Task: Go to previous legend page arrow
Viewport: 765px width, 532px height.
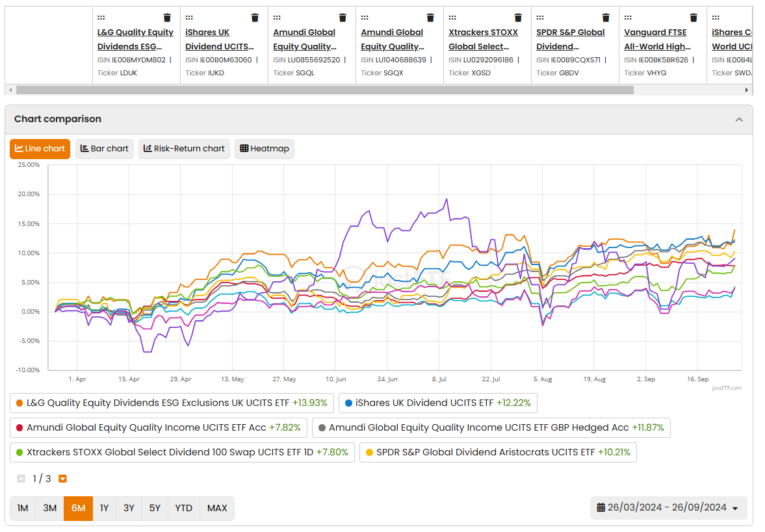Action: [x=21, y=479]
